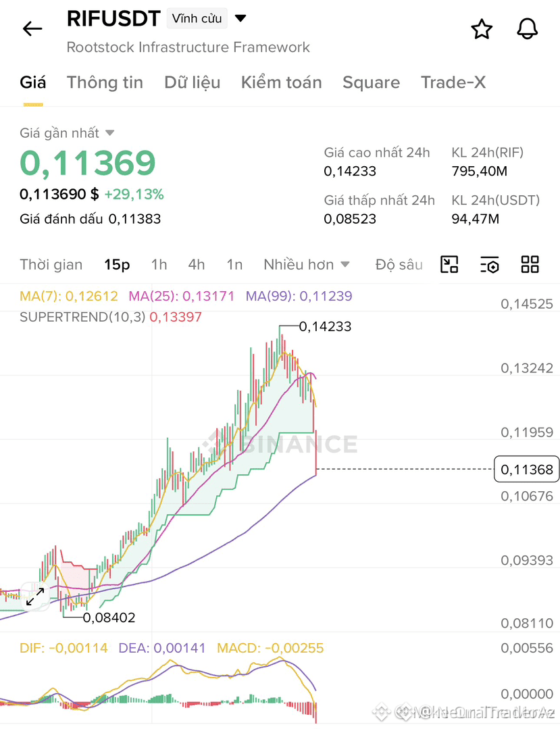Tap the Giá đánh dấu 0,11383 mark price
This screenshot has height=729, width=560.
click(x=90, y=219)
